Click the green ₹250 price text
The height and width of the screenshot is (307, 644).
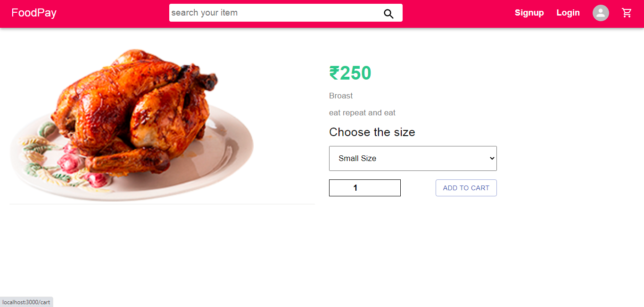tap(350, 73)
